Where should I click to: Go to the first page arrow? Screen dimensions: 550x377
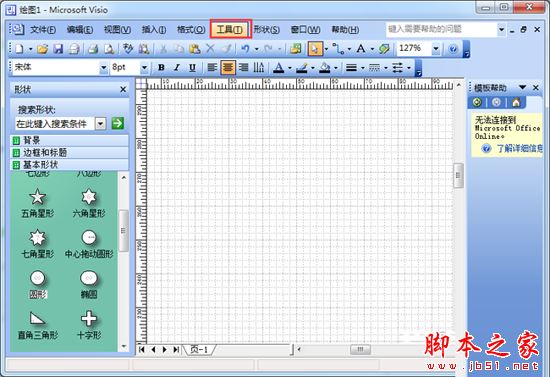[142, 349]
